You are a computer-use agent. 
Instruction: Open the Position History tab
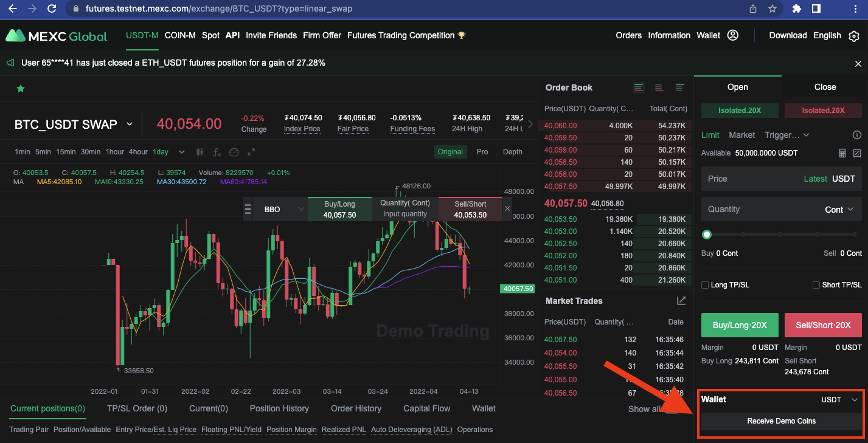tap(279, 408)
